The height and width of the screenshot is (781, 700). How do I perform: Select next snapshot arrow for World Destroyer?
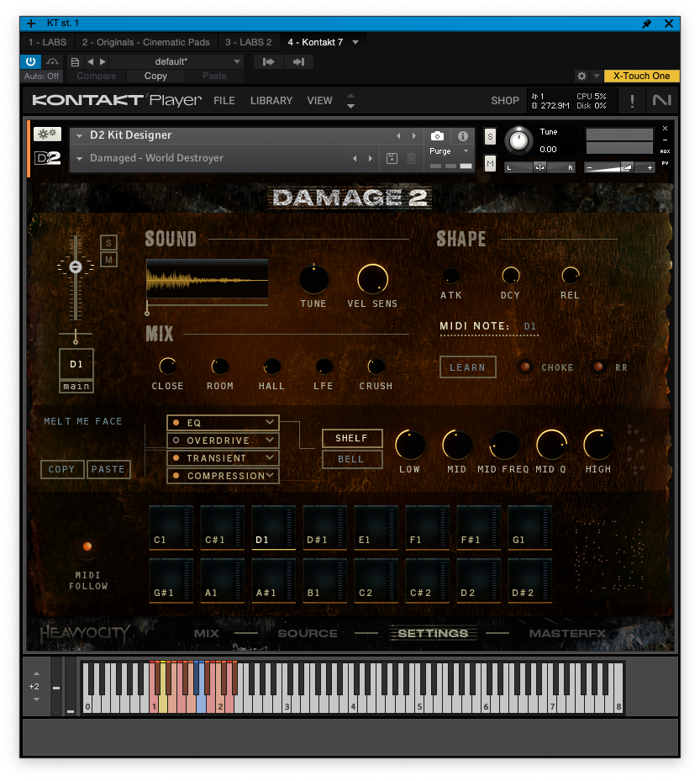click(371, 158)
